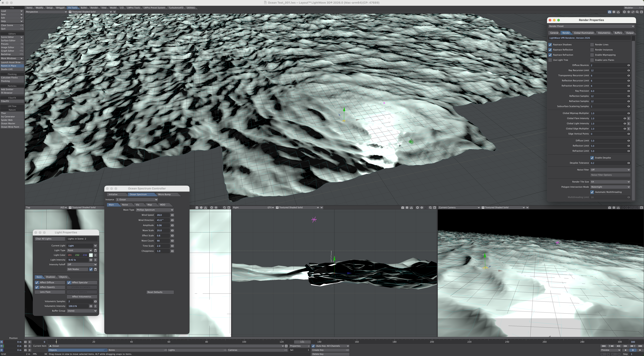Click the zoom magnifier icon in Perspective viewport

coord(637,12)
